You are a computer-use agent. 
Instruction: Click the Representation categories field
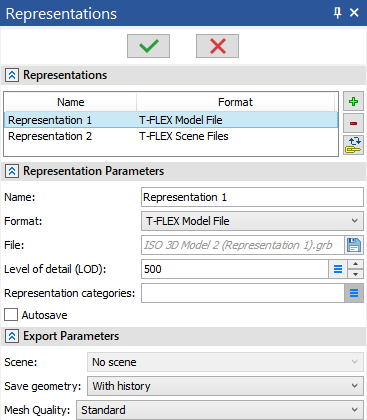point(243,293)
